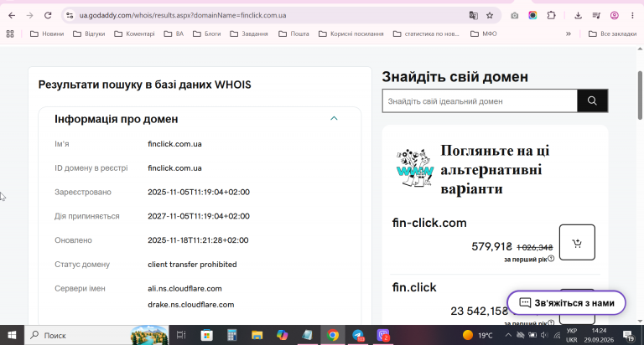The height and width of the screenshot is (345, 644).
Task: Click the Зв'яжіться з нами chat button
Action: tap(566, 303)
